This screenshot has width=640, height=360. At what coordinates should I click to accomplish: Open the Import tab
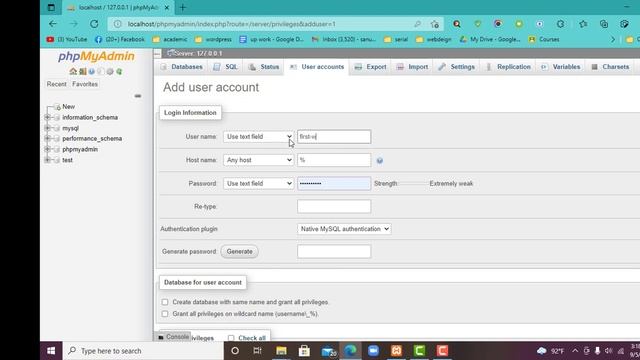point(413,67)
